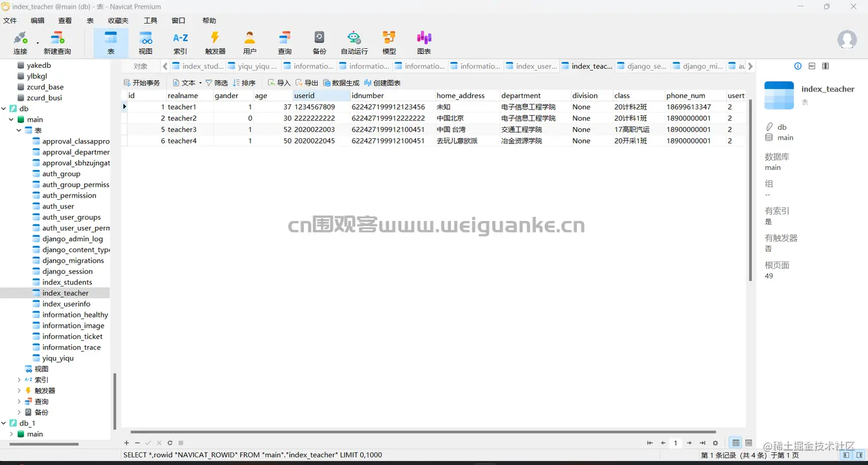Screen dimensions: 868x465
Task: Click the 新建查询 new query icon
Action: 57,43
